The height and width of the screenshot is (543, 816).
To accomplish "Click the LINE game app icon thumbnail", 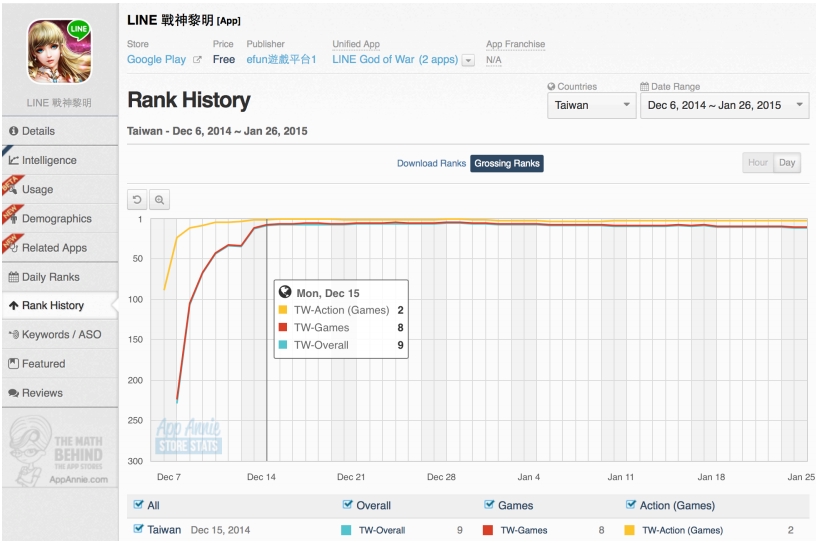I will pyautogui.click(x=59, y=51).
